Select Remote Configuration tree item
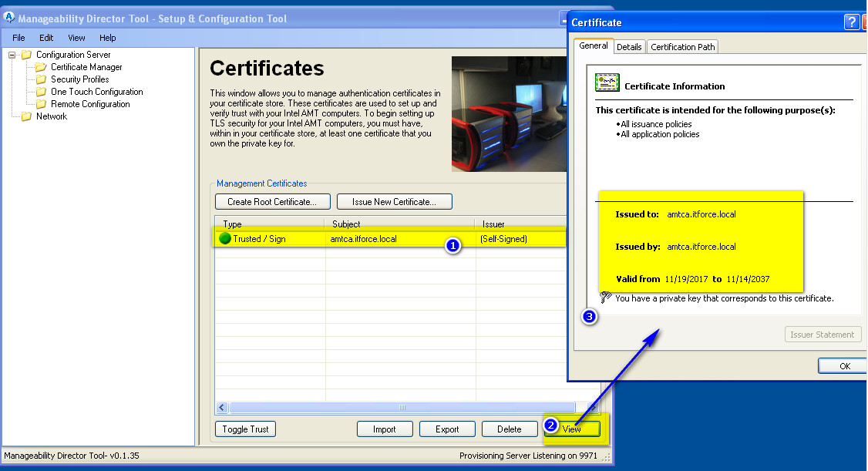 [x=90, y=103]
